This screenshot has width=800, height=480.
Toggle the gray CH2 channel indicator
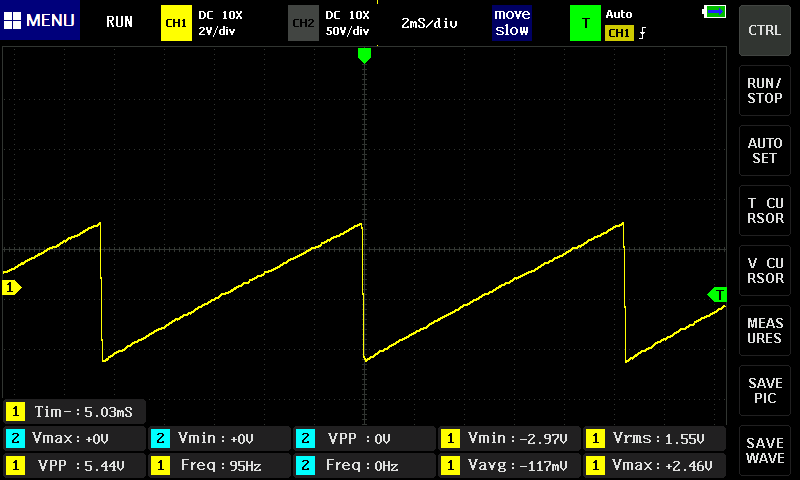[302, 22]
